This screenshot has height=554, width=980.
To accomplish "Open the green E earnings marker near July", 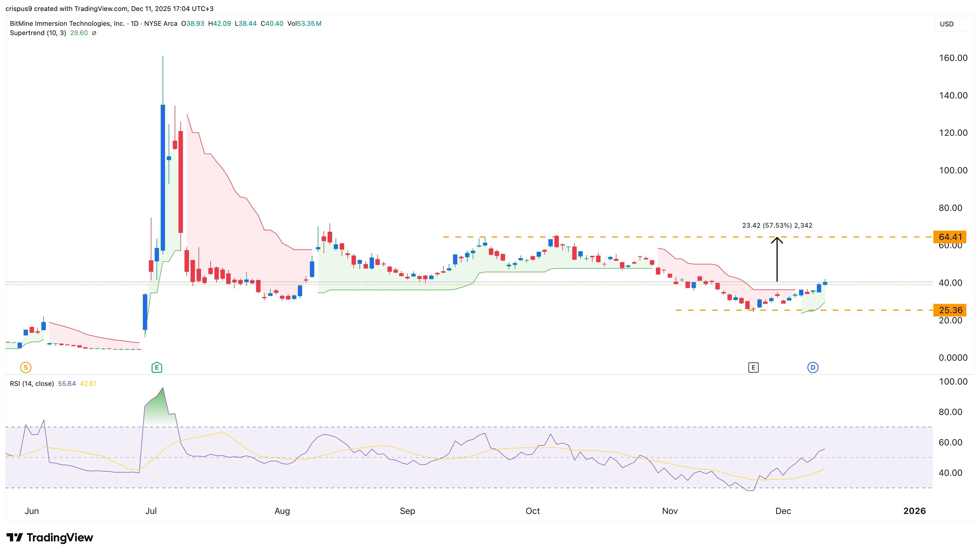I will [x=156, y=367].
